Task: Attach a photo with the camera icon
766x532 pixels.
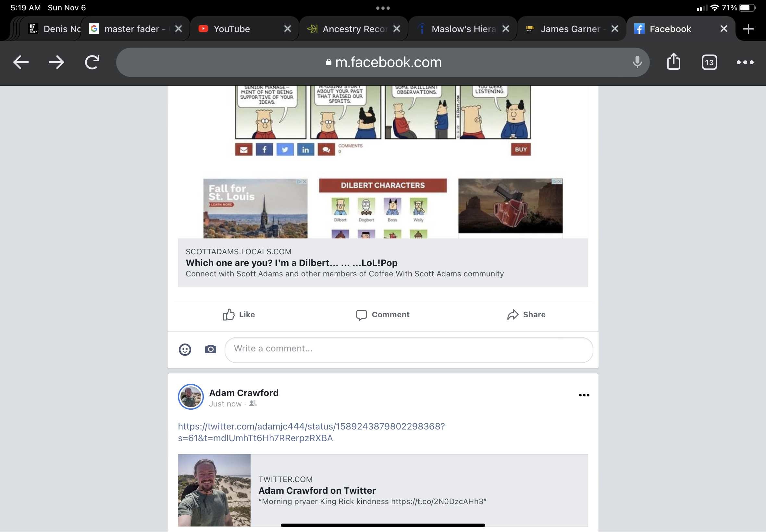Action: coord(210,349)
